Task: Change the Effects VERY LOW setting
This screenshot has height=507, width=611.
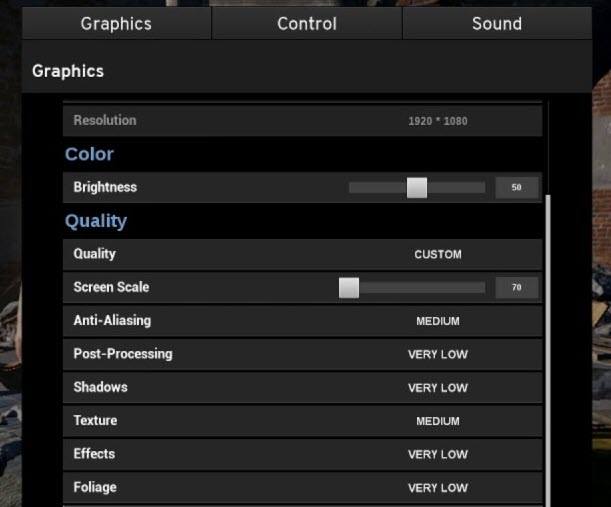Action: tap(437, 454)
